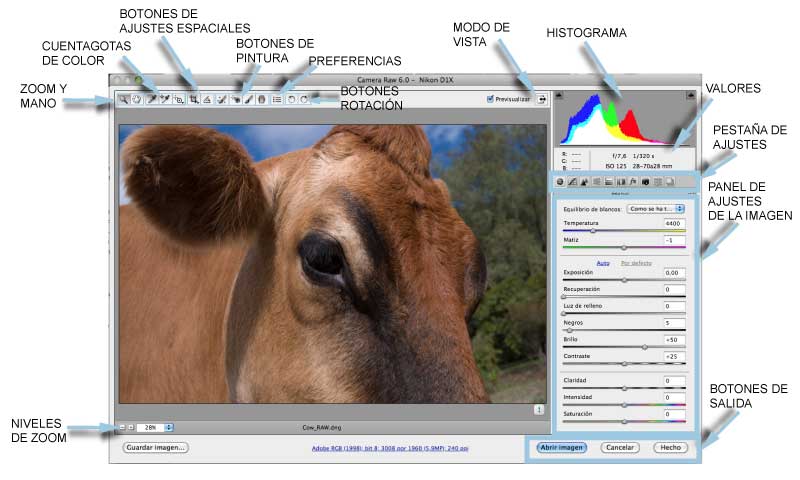The height and width of the screenshot is (480, 800).
Task: Click the Claridad slider handle
Action: click(624, 388)
